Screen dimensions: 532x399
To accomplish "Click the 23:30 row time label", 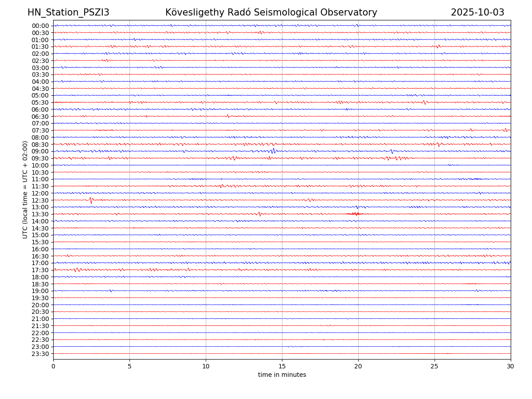I will point(40,354).
